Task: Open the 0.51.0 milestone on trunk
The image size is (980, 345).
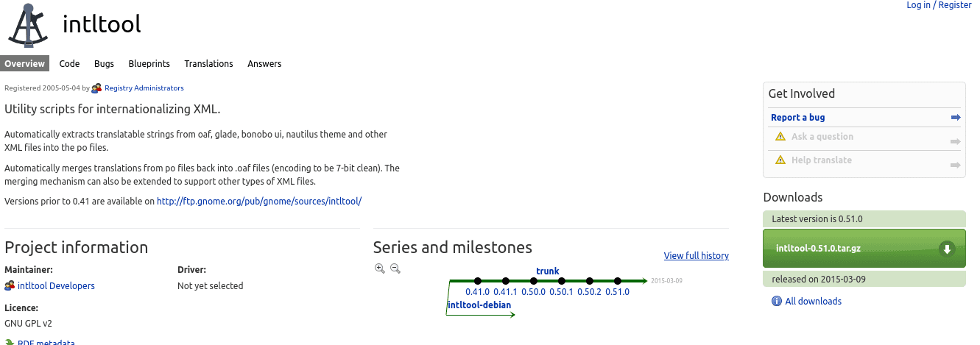Action: pyautogui.click(x=617, y=292)
